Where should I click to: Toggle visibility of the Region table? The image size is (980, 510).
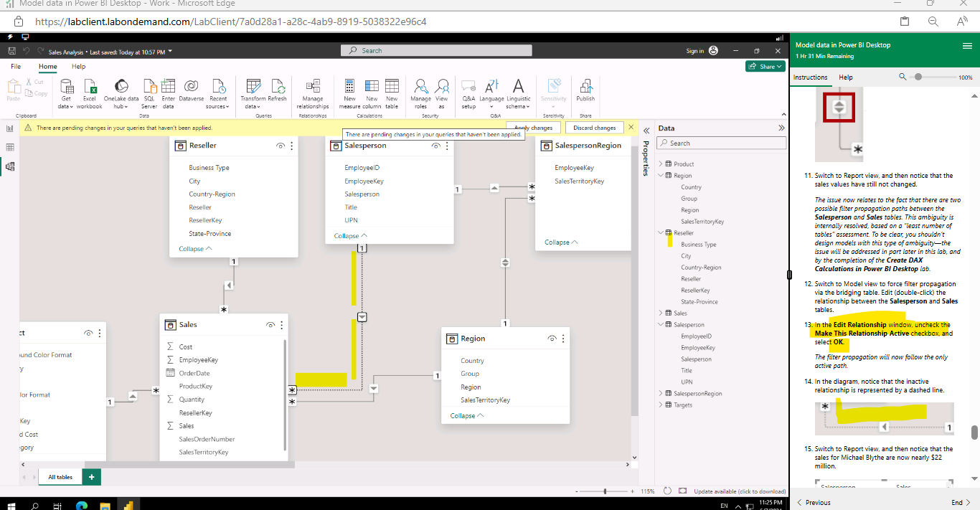552,339
